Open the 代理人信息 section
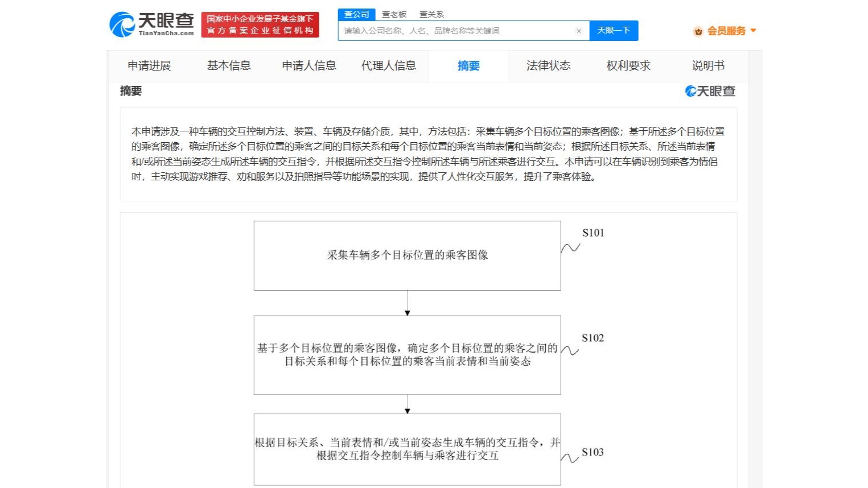Screen dimensions: 868x488 tap(389, 66)
